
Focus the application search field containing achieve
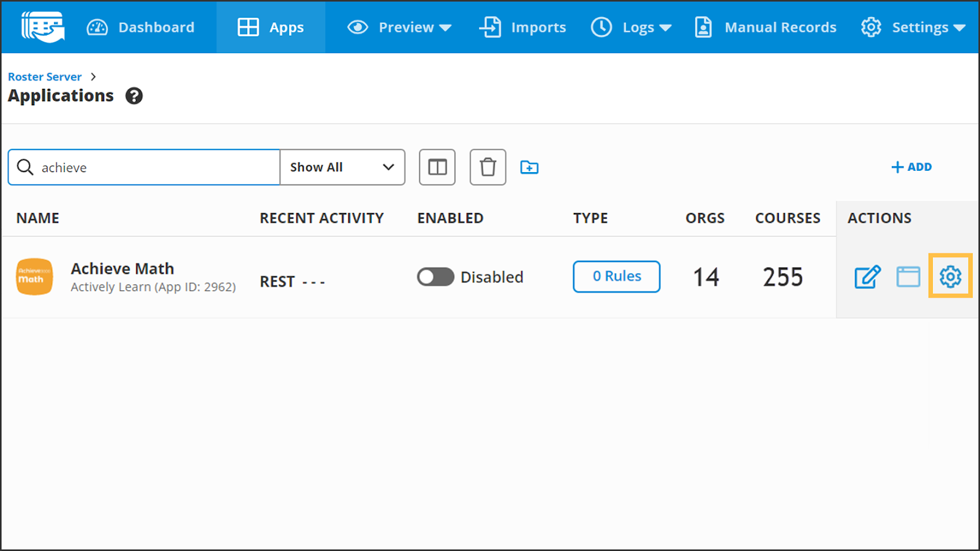(144, 167)
